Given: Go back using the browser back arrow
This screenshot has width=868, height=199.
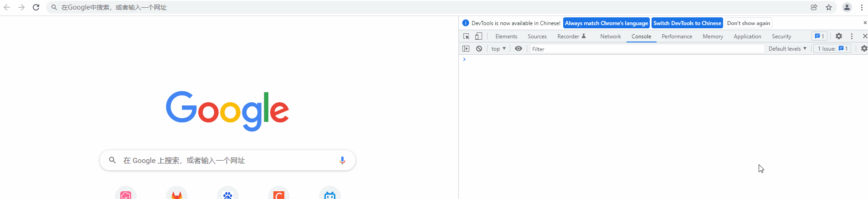Looking at the screenshot, I should pyautogui.click(x=7, y=7).
